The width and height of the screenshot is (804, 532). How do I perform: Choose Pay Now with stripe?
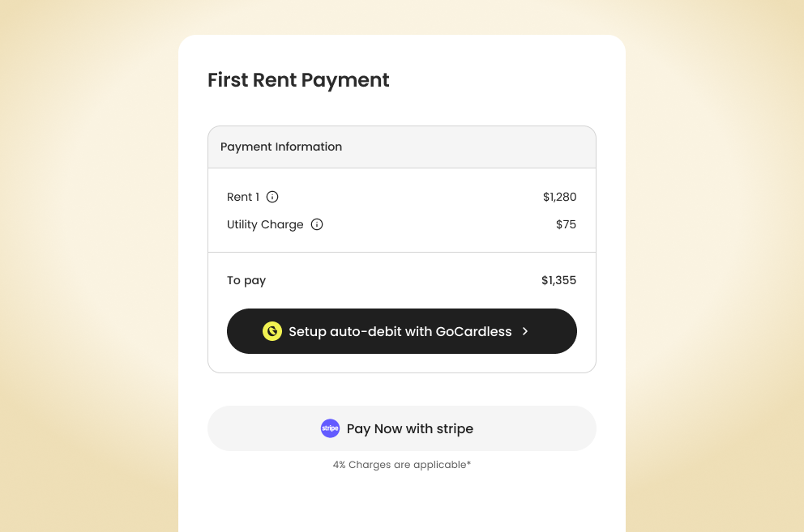point(402,428)
